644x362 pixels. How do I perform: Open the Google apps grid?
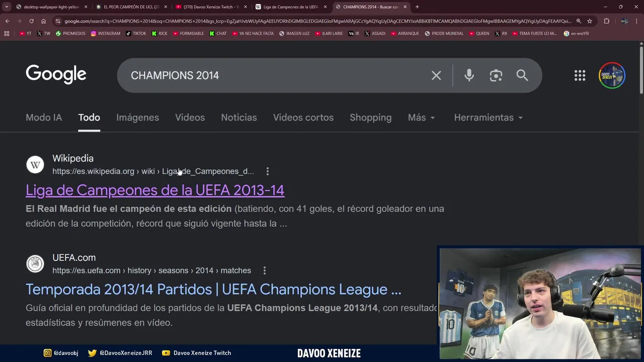click(580, 75)
